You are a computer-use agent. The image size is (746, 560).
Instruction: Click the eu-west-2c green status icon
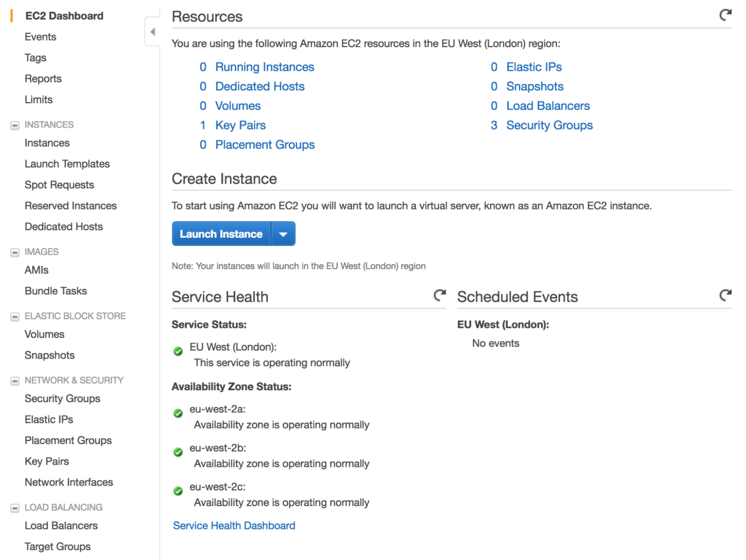pyautogui.click(x=178, y=491)
